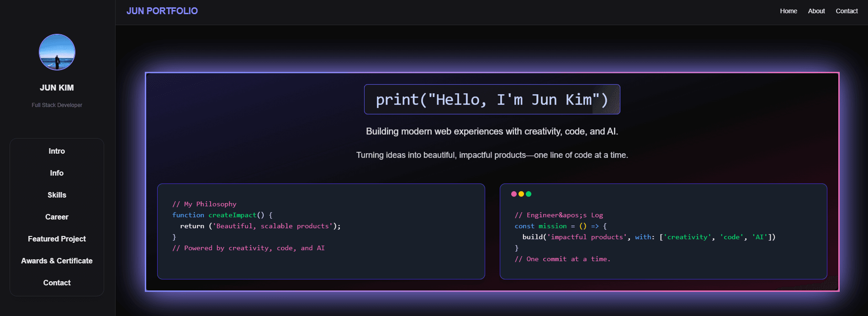Open the About nav link
The height and width of the screenshot is (316, 868).
(816, 11)
